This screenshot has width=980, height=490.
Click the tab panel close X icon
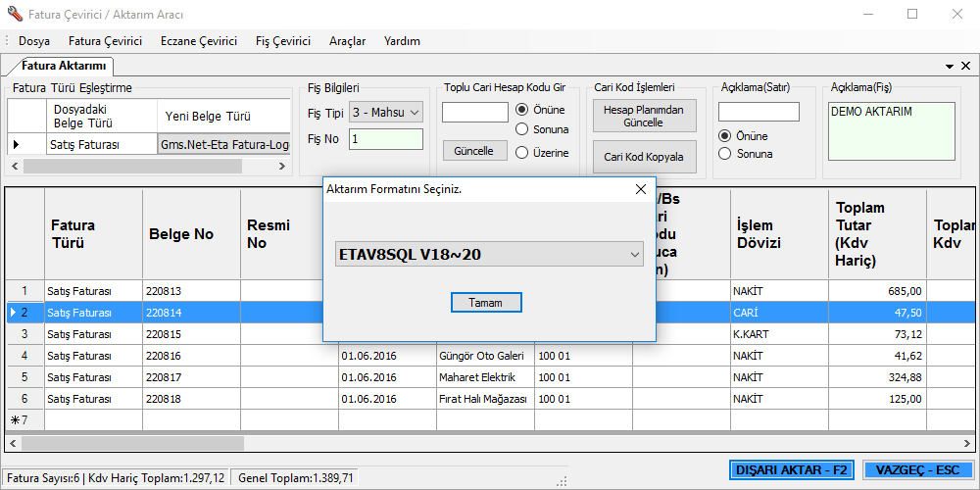(966, 66)
